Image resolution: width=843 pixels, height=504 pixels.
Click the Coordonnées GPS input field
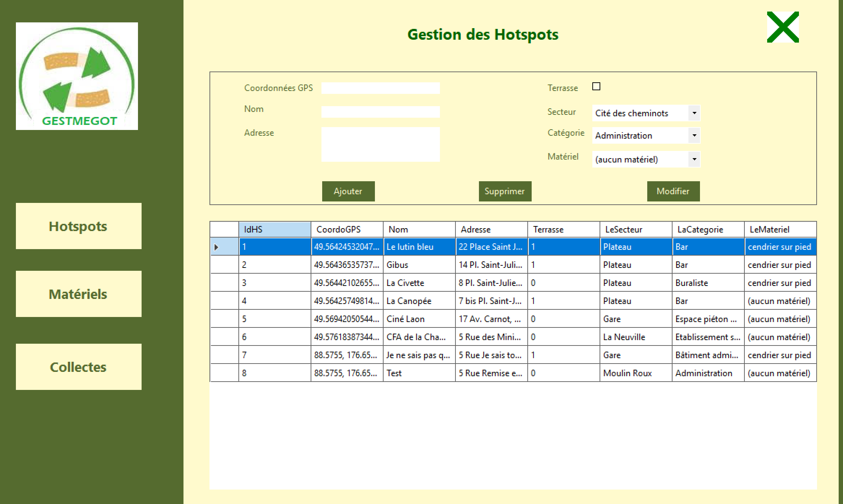tap(380, 88)
